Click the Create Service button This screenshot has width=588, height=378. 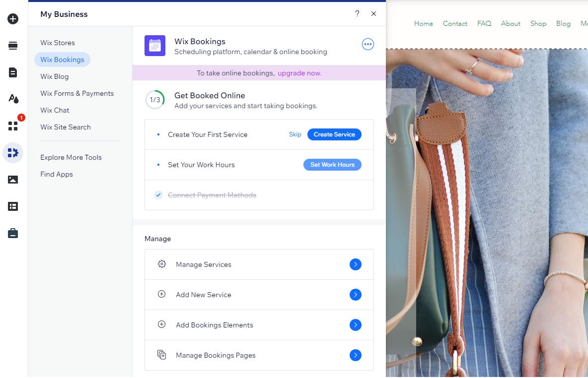pos(335,134)
